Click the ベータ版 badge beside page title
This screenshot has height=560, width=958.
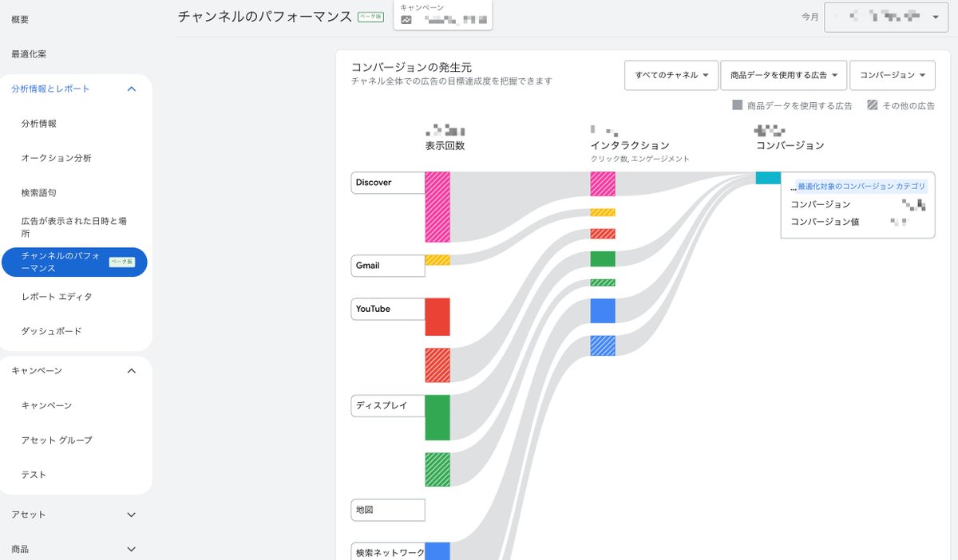click(x=370, y=16)
